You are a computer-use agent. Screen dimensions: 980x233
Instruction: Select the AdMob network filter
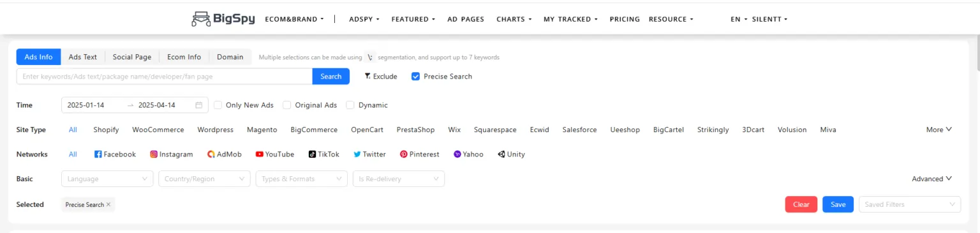[x=224, y=154]
